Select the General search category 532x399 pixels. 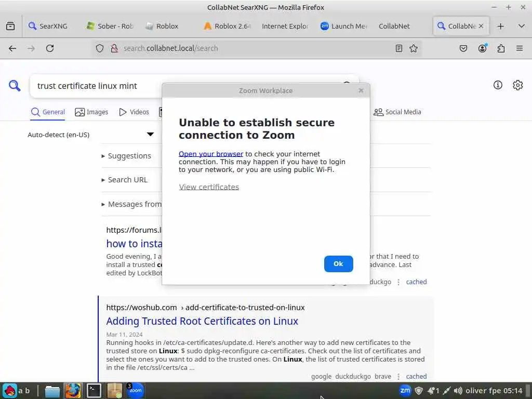click(x=48, y=112)
